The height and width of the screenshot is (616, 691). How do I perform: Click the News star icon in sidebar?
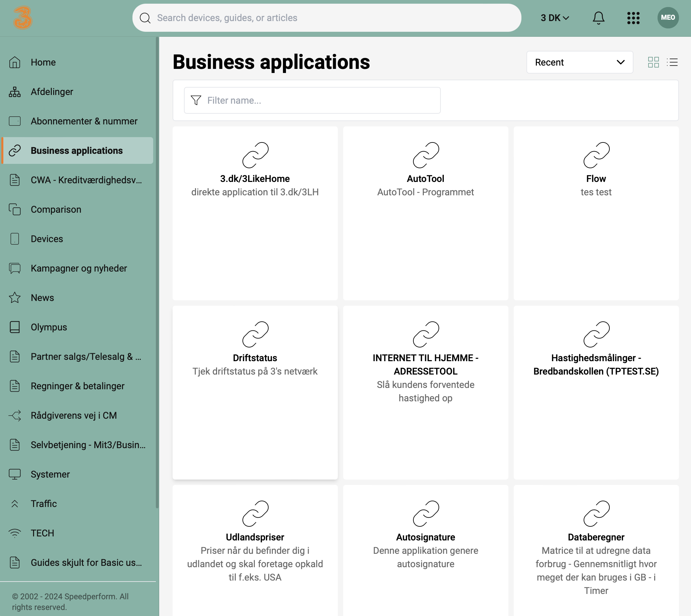15,298
